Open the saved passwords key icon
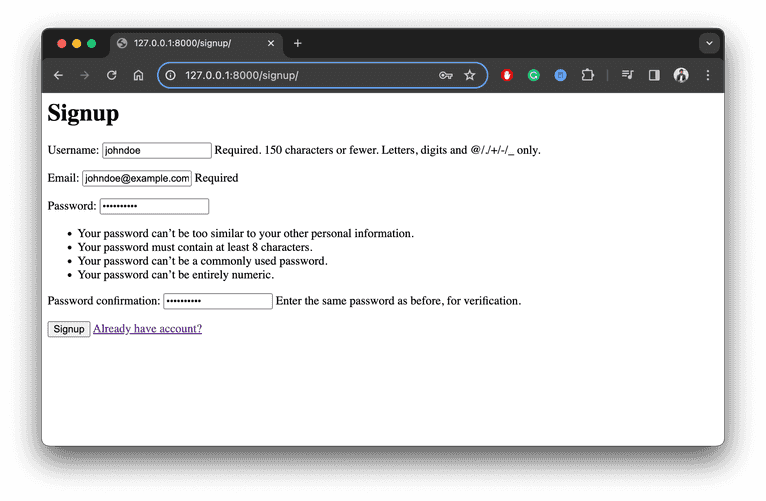This screenshot has height=501, width=766. pos(444,75)
